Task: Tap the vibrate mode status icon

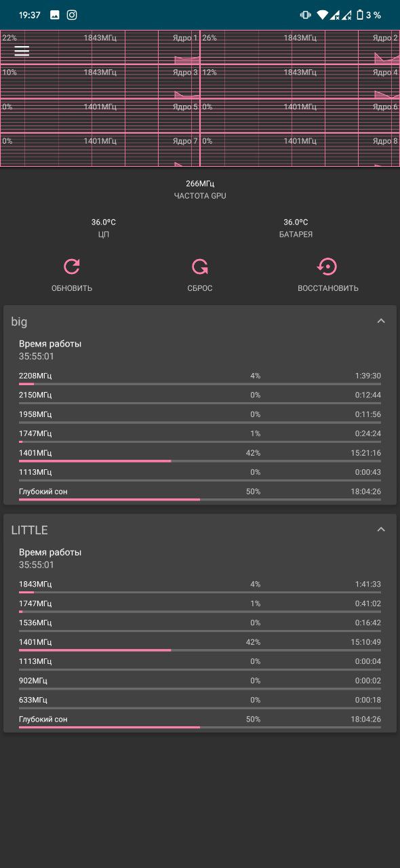Action: point(306,15)
